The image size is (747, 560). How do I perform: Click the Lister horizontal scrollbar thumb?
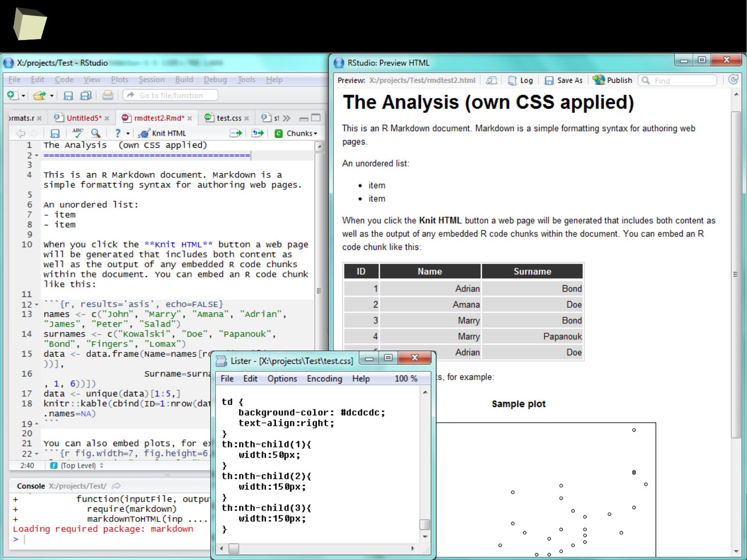[234, 549]
